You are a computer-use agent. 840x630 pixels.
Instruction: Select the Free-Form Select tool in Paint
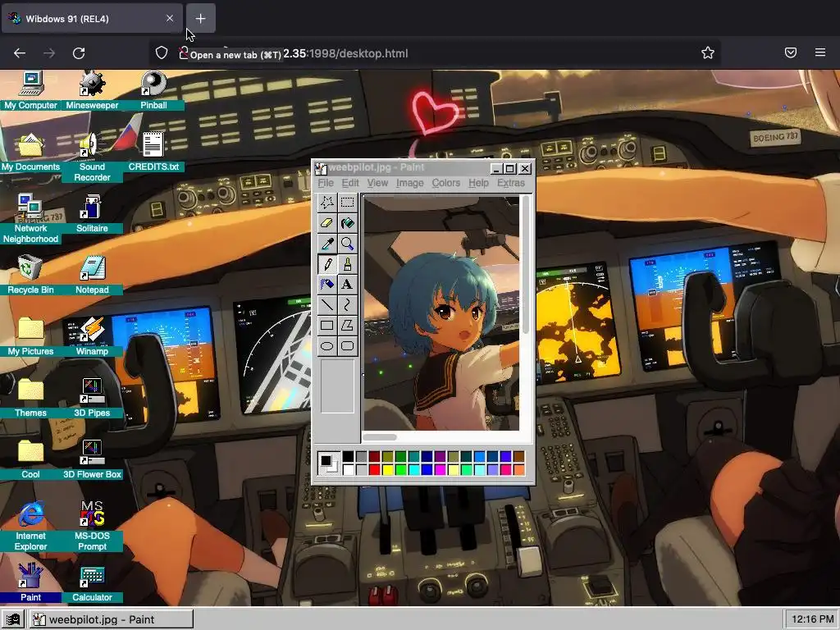click(x=326, y=203)
